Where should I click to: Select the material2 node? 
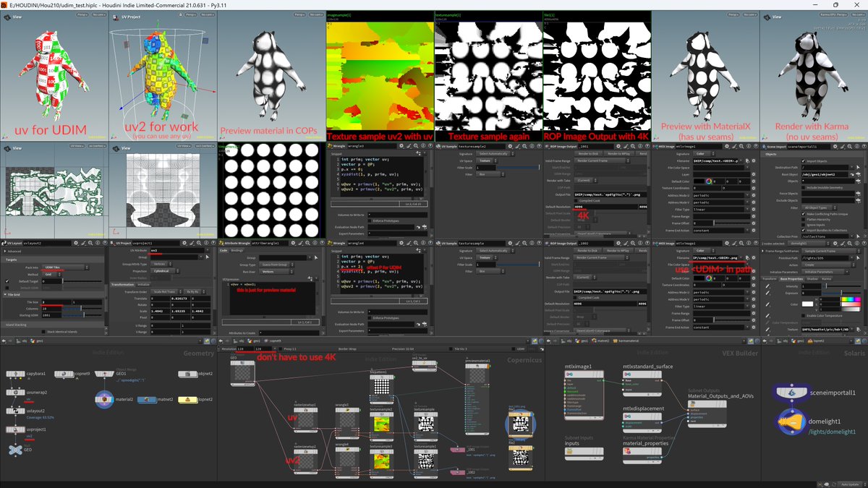coord(104,399)
